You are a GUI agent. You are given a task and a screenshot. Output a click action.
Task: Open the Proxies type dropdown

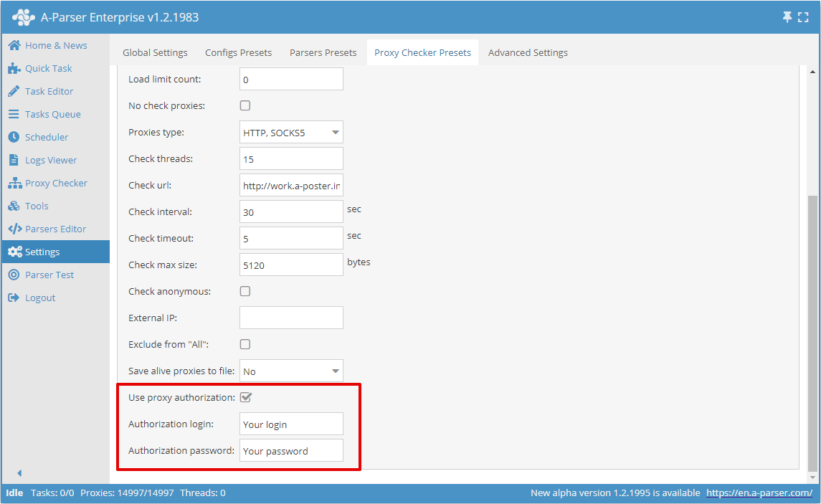pyautogui.click(x=334, y=132)
